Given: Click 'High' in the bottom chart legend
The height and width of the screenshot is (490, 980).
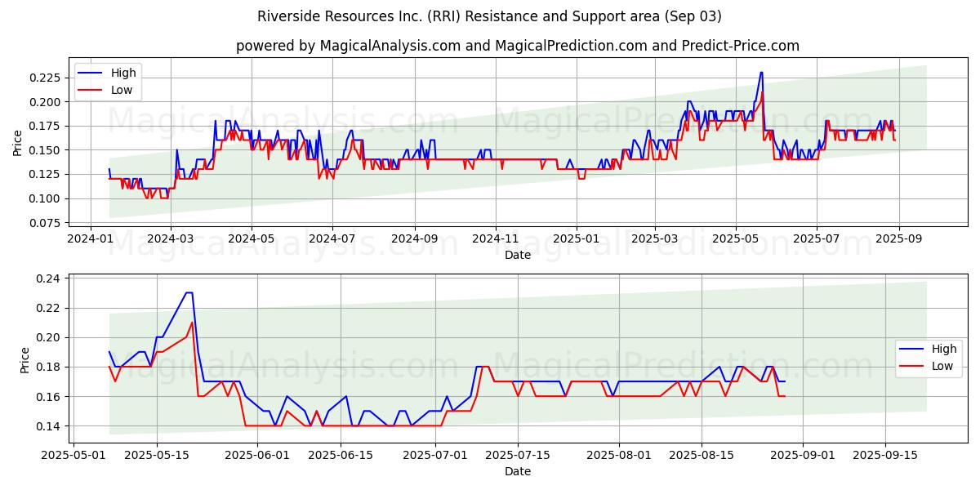Looking at the screenshot, I should click(x=944, y=349).
